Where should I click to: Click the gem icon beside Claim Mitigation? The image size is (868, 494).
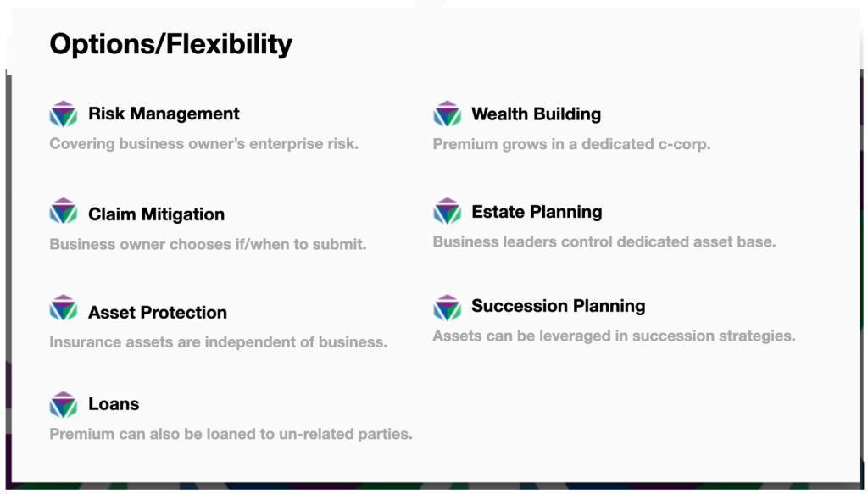(x=63, y=211)
